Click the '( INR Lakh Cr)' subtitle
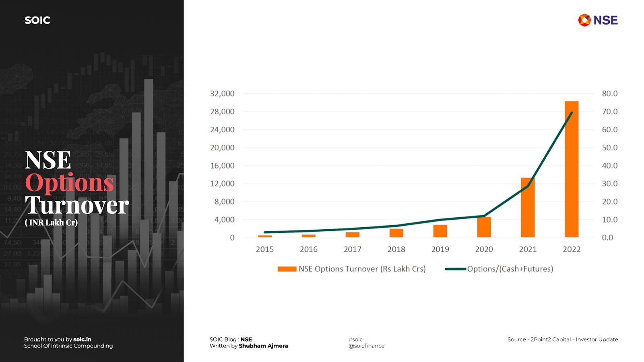Screen dimensions: 644x362 tap(51, 222)
